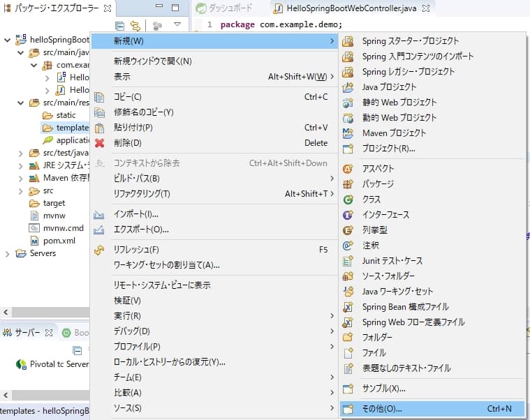Choose Spring 入門コンテンツのインポート icon

point(348,57)
